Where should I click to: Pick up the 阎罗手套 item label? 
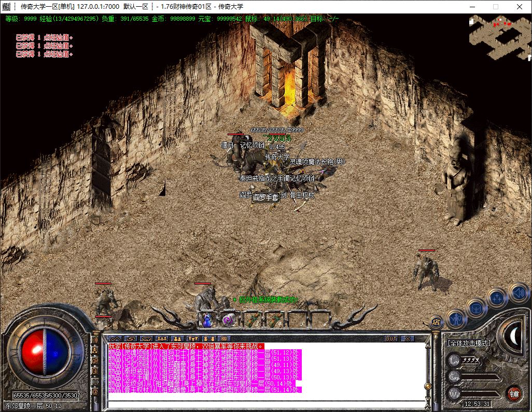tap(265, 197)
